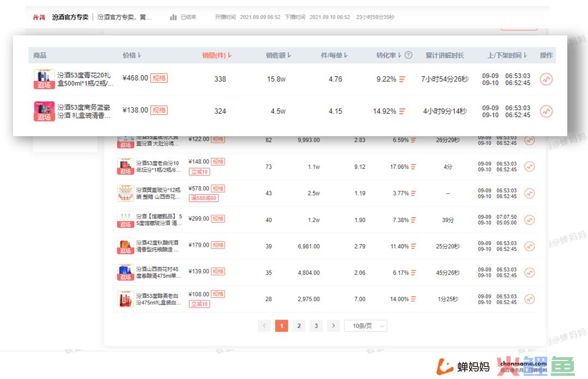Sort the table by 件/每单

(334, 55)
